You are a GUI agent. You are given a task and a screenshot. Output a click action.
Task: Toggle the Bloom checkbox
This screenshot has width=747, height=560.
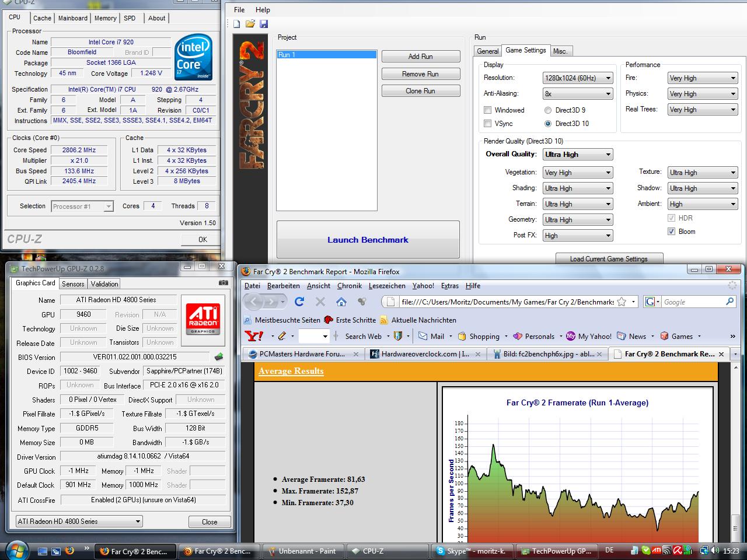[671, 231]
